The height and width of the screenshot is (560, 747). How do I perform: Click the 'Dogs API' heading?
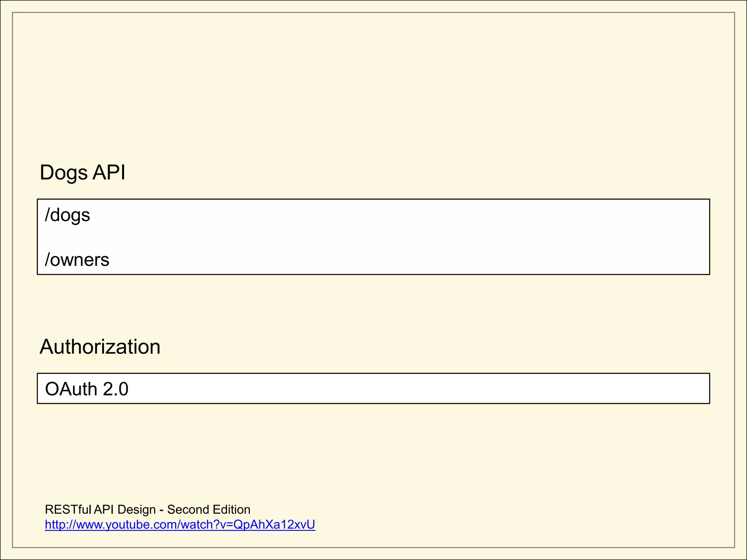82,172
